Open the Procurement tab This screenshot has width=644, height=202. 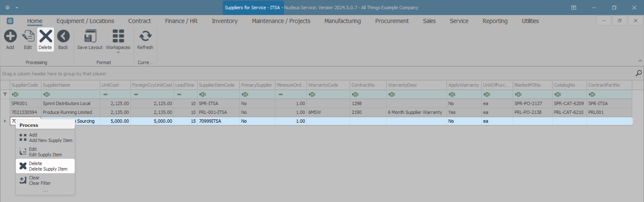click(392, 21)
